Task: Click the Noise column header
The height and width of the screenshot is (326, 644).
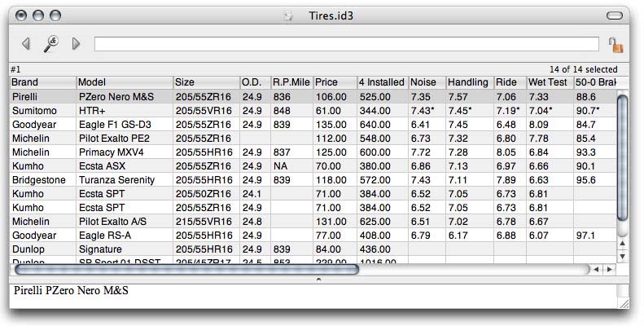Action: tap(427, 82)
